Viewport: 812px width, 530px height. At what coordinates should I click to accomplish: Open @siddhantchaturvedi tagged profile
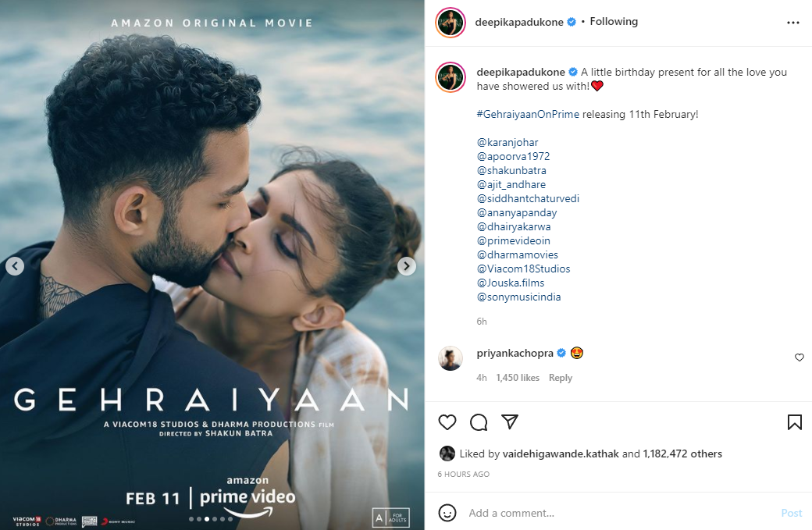pos(528,199)
